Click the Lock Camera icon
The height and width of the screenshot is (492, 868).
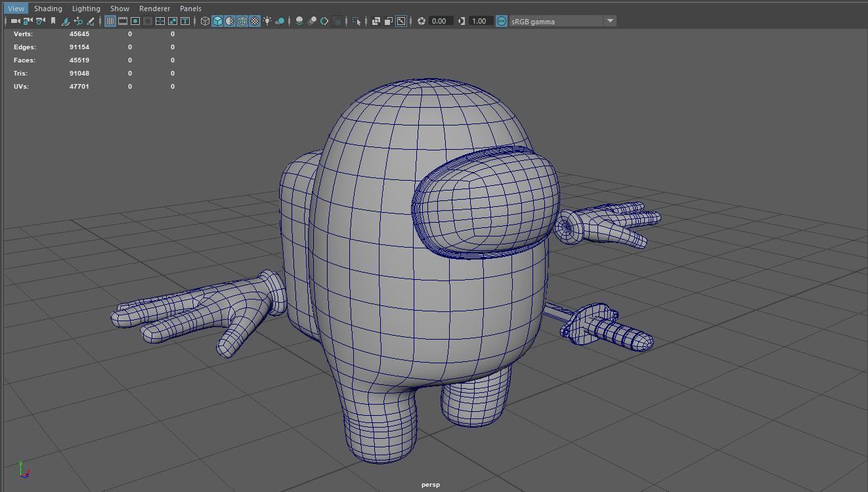pos(28,21)
